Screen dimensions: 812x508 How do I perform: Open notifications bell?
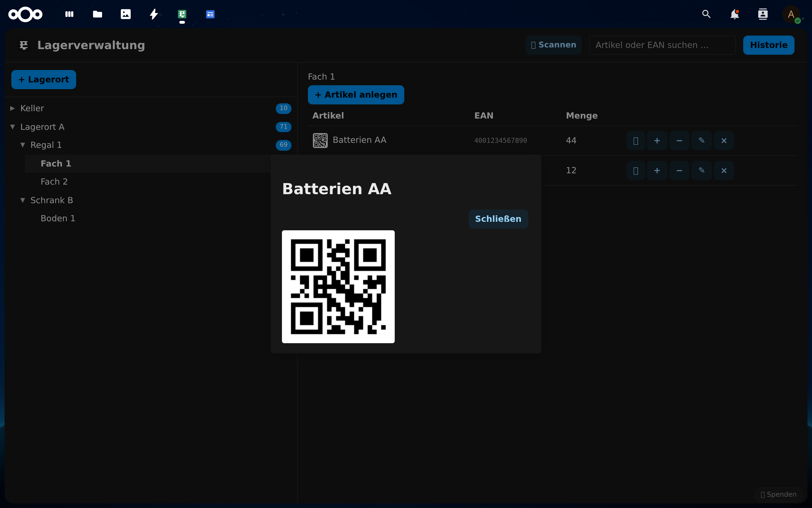[734, 14]
